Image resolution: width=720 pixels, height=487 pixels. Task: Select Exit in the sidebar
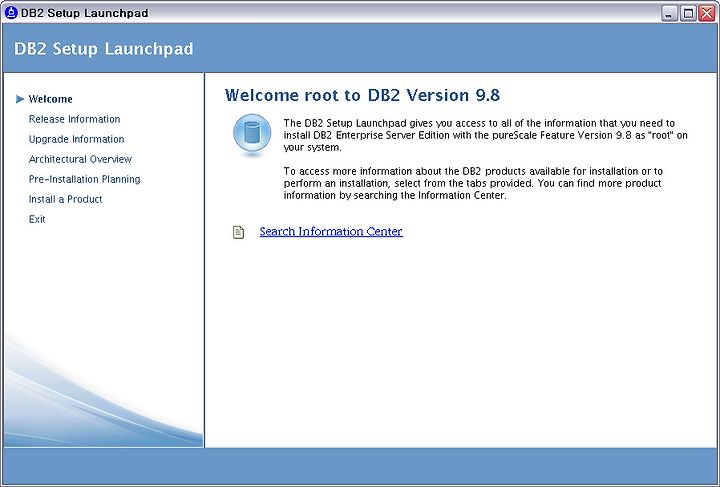click(x=37, y=219)
